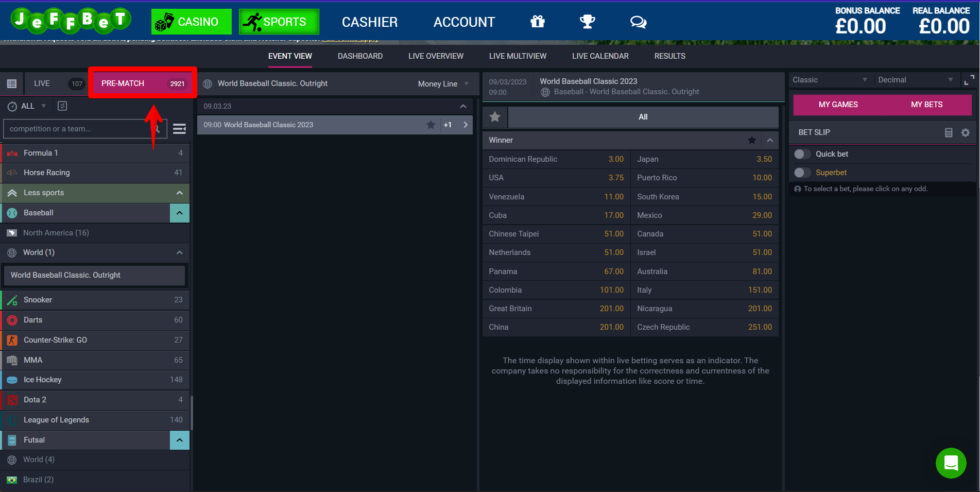Click the clock icon next to ALL
Viewport: 980px width, 492px height.
pos(12,106)
